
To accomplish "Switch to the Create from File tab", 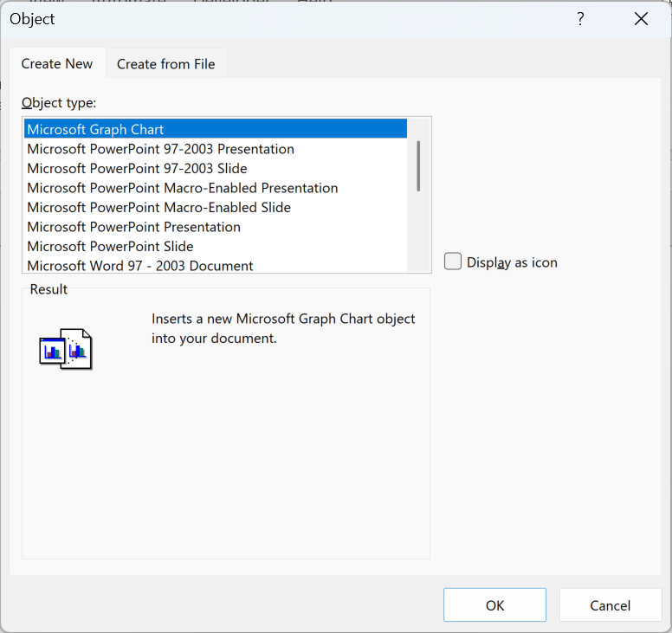I will pos(166,64).
